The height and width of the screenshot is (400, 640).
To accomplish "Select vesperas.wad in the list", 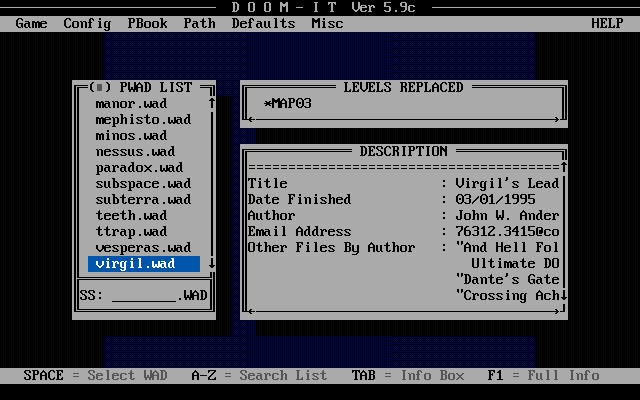I will tap(144, 247).
